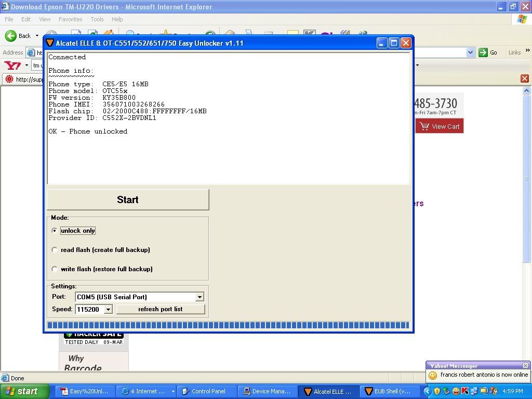Open the address bar dropdown arrow

pyautogui.click(x=470, y=52)
